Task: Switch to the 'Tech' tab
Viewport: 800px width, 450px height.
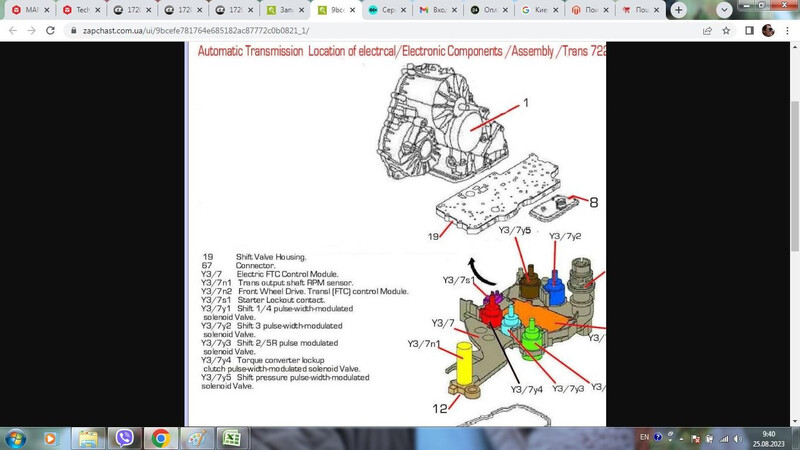Action: click(79, 10)
